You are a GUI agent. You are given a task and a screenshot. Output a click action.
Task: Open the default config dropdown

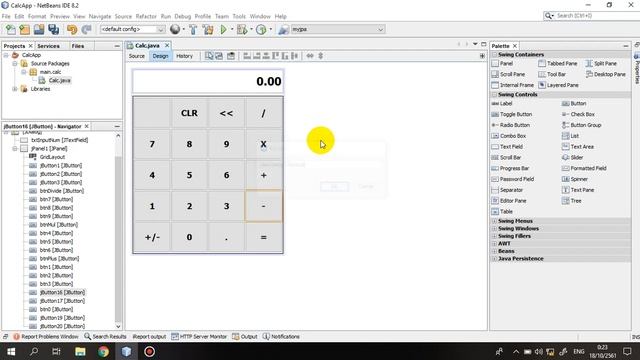tap(160, 29)
